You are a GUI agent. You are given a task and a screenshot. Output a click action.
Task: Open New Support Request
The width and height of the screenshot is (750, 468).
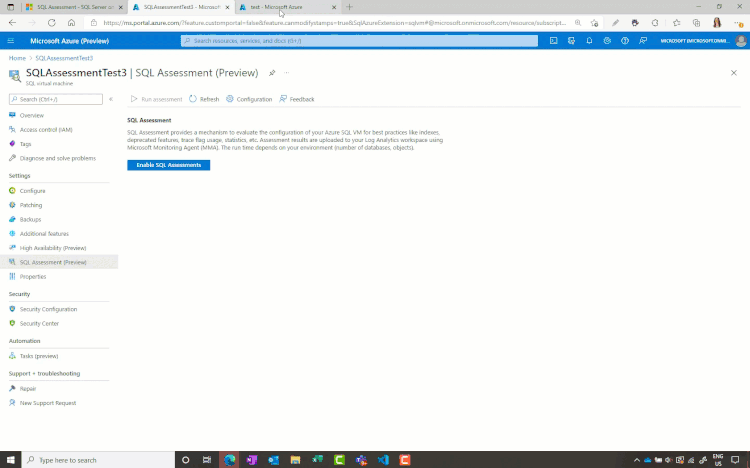coord(48,403)
